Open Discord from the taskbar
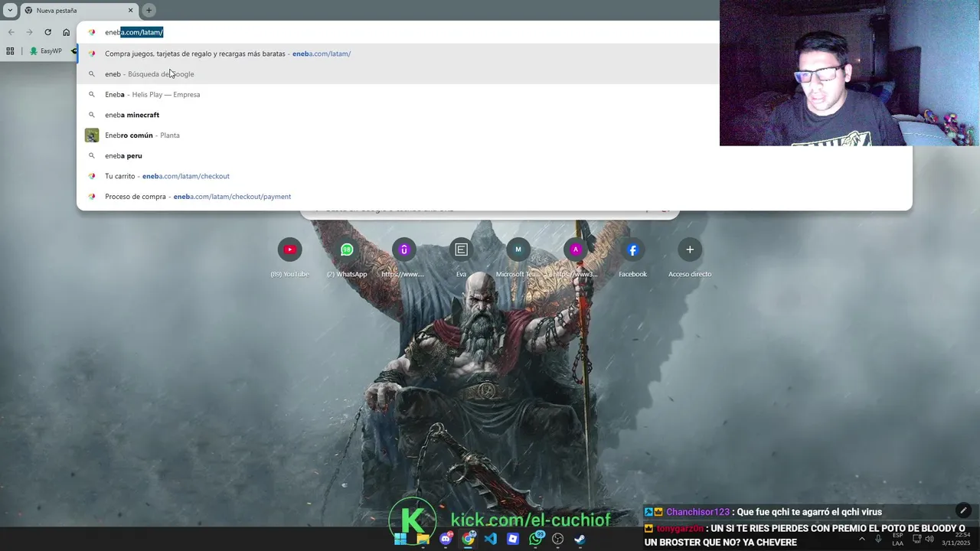Viewport: 980px width, 551px height. point(446,539)
